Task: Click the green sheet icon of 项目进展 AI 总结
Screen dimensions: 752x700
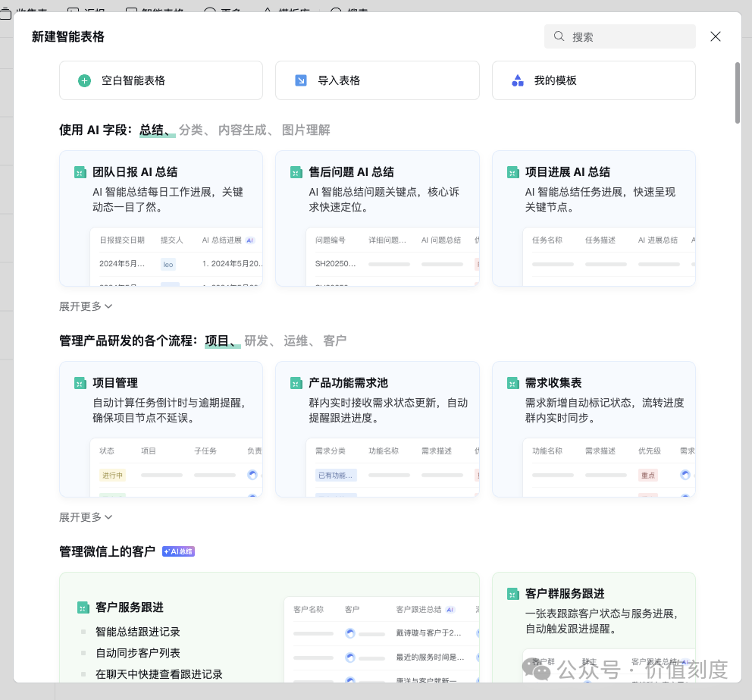Action: pos(512,172)
